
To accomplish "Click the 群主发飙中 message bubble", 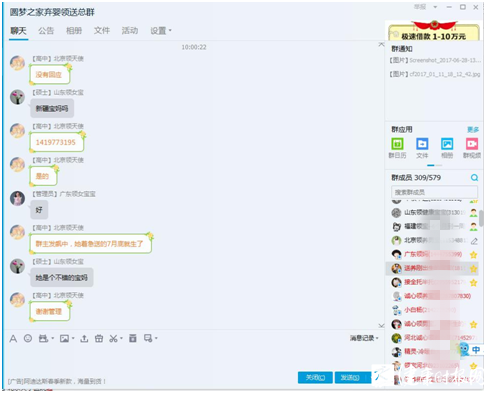I will (90, 244).
